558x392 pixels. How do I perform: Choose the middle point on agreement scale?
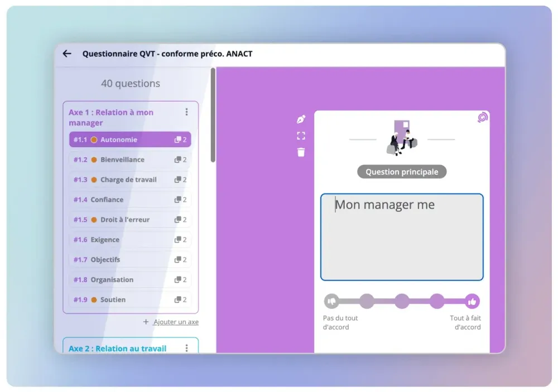tap(402, 301)
